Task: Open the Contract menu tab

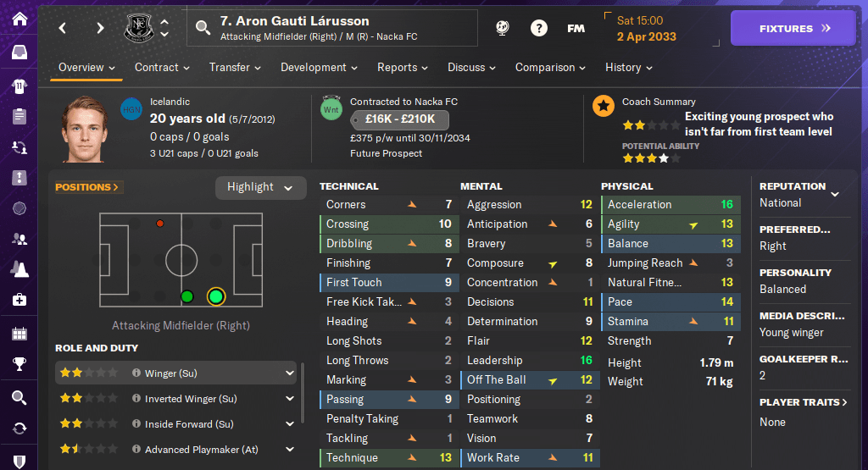Action: (162, 67)
